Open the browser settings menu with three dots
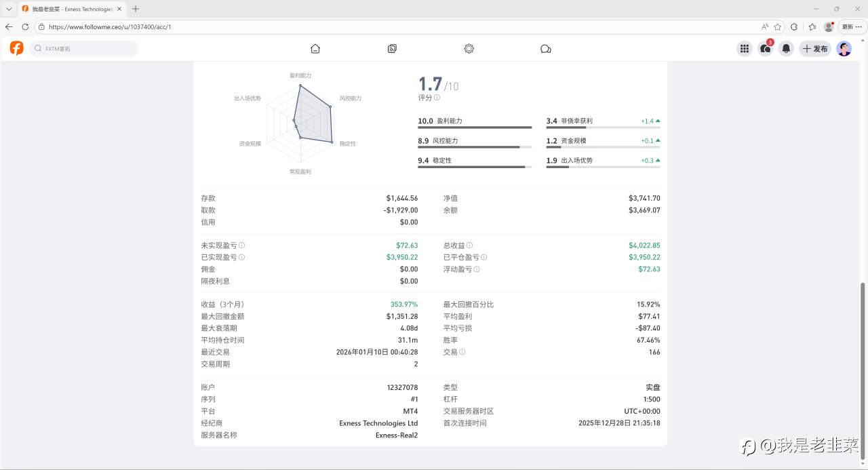Viewport: 868px width, 470px height. click(860, 27)
